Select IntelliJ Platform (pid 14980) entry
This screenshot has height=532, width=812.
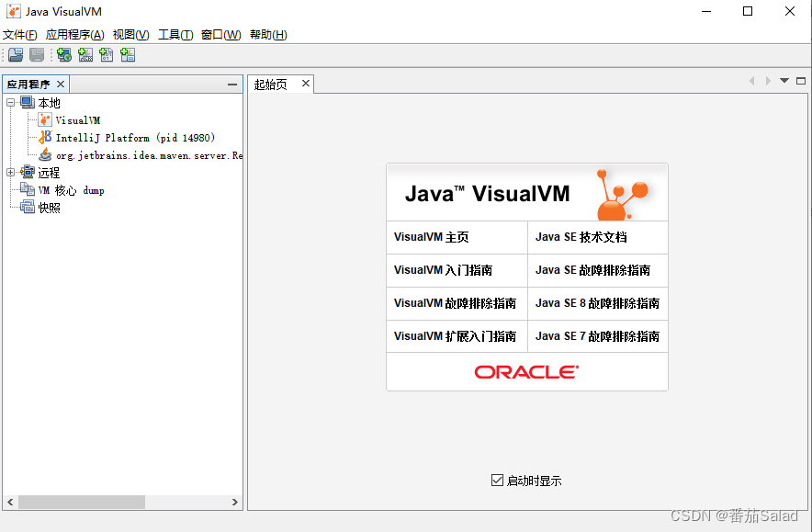click(135, 138)
